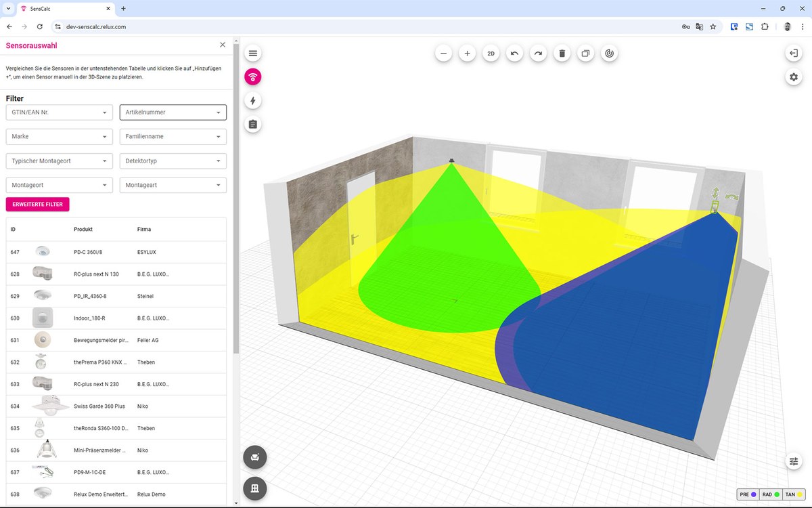Redo the last undone action
This screenshot has height=508, width=812.
[x=538, y=53]
